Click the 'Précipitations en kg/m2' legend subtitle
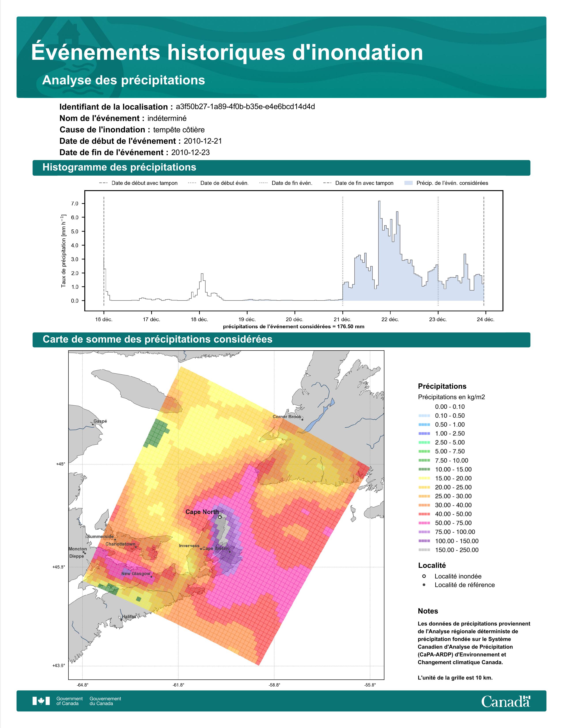 pos(452,397)
